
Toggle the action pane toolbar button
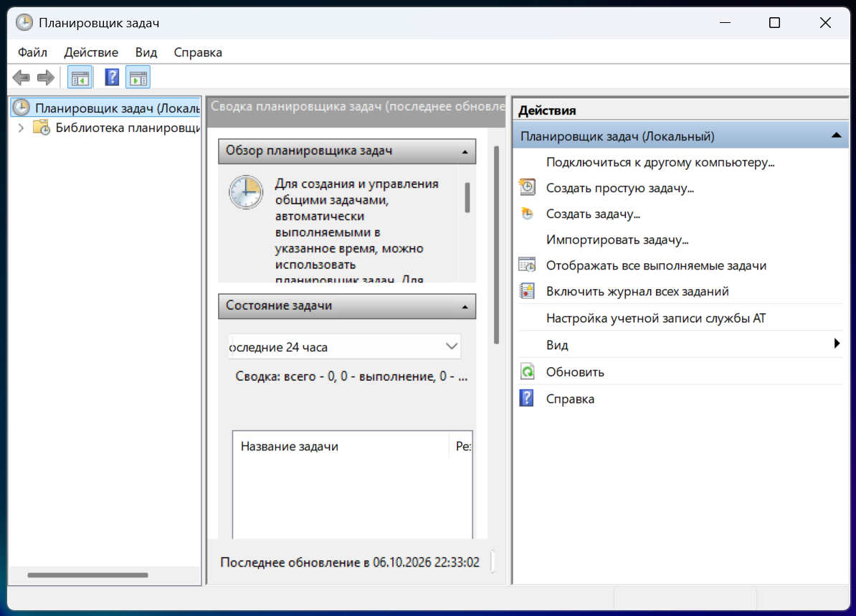[138, 77]
